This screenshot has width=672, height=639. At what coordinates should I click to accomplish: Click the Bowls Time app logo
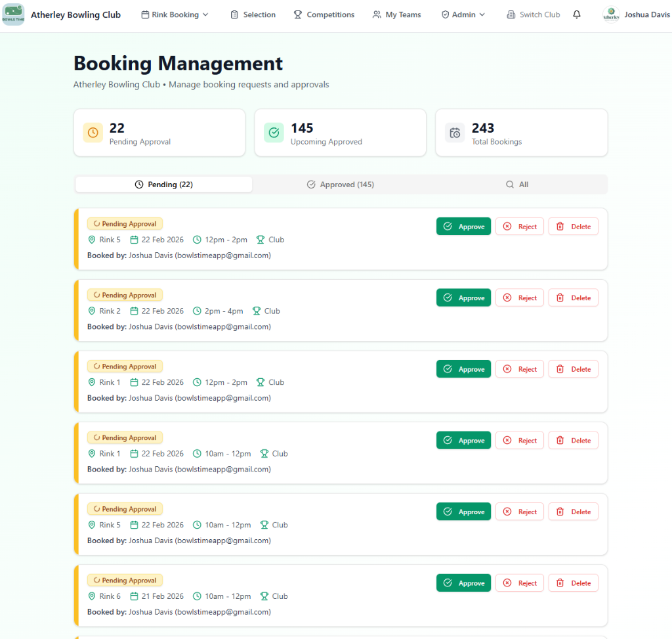(x=13, y=14)
